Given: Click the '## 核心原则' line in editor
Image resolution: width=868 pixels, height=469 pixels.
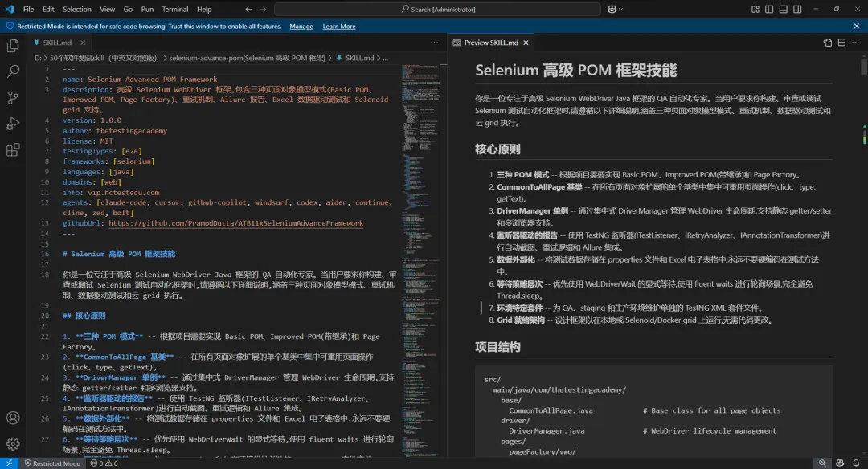Looking at the screenshot, I should coord(84,316).
